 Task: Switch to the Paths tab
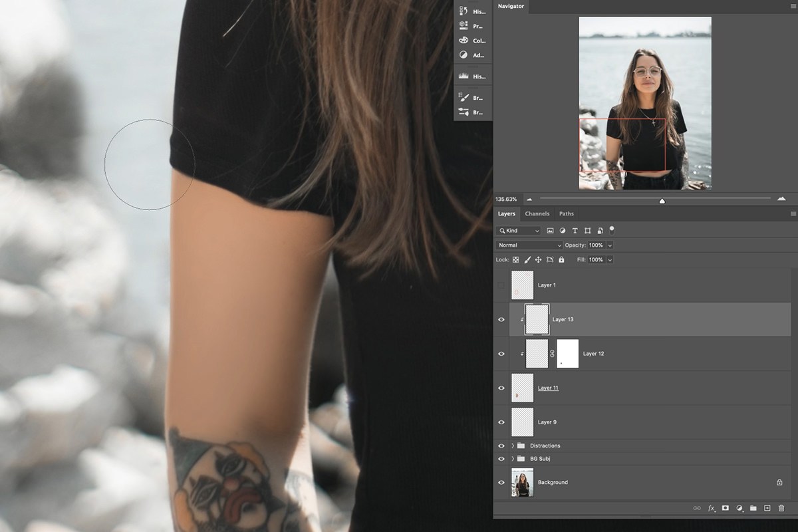point(567,214)
